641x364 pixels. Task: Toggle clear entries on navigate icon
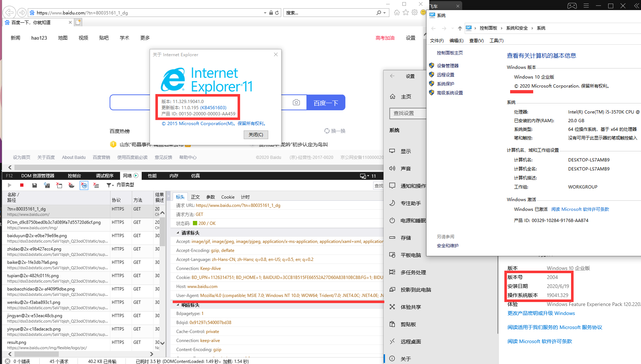pyautogui.click(x=84, y=185)
